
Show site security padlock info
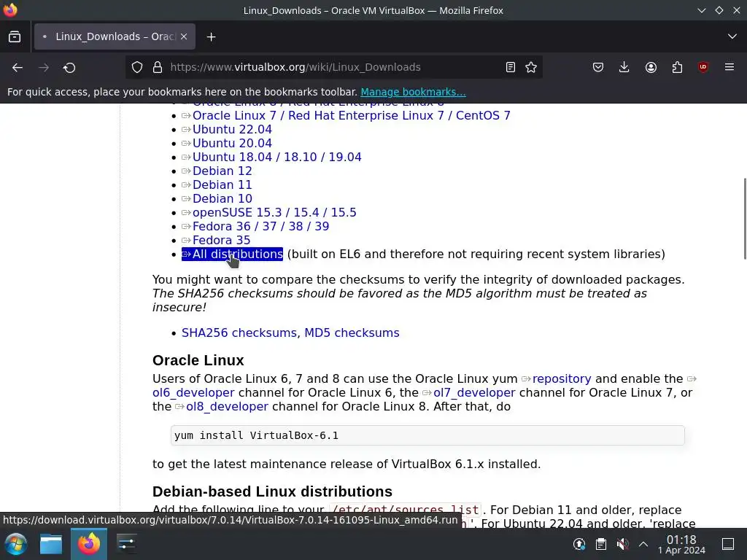coord(158,67)
